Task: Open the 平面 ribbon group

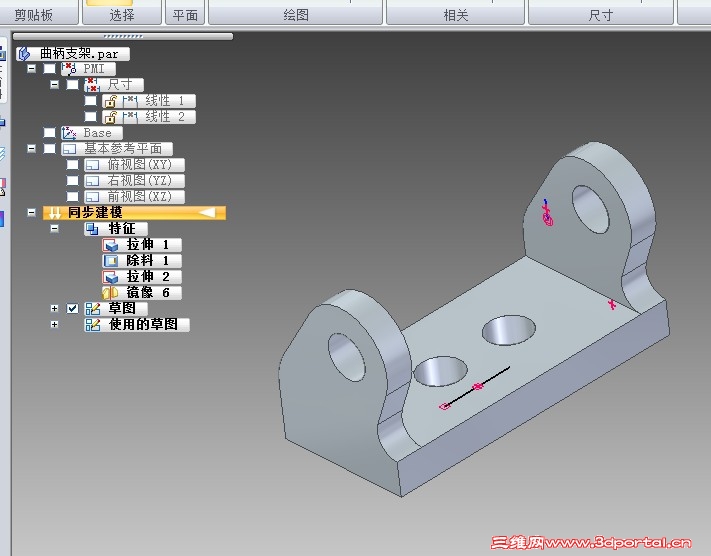Action: pos(185,15)
